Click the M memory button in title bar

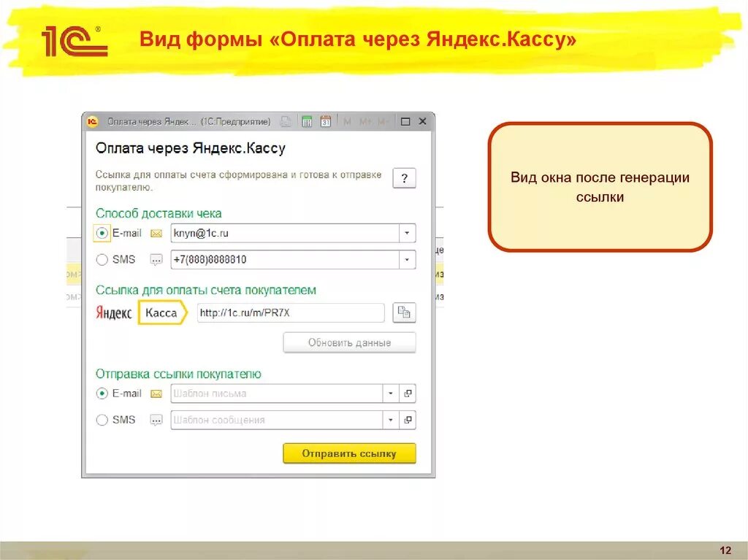tap(347, 122)
